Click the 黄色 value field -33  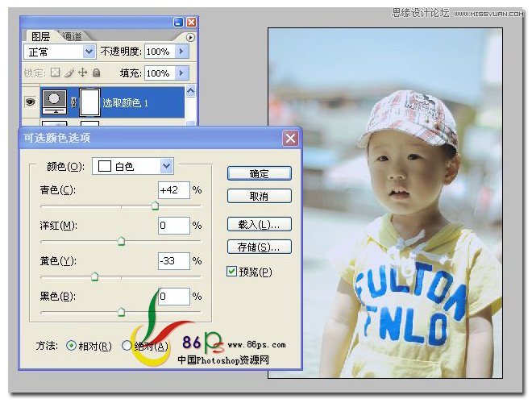click(174, 261)
